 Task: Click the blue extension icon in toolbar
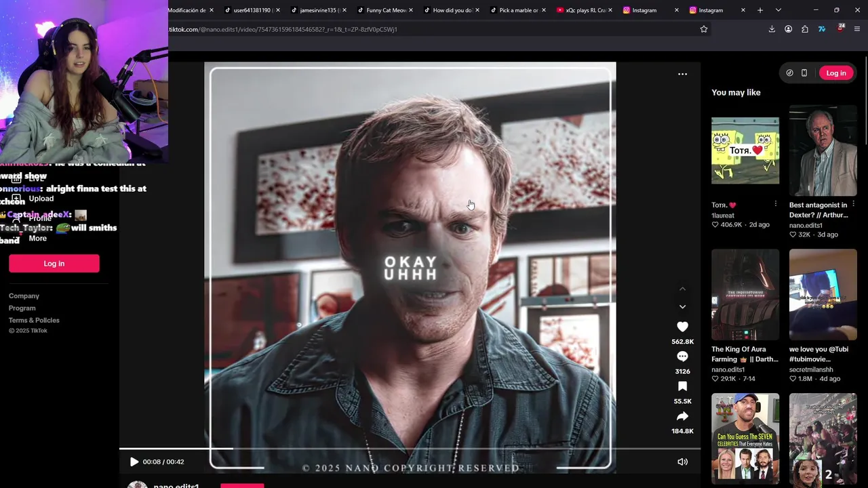[x=822, y=29]
